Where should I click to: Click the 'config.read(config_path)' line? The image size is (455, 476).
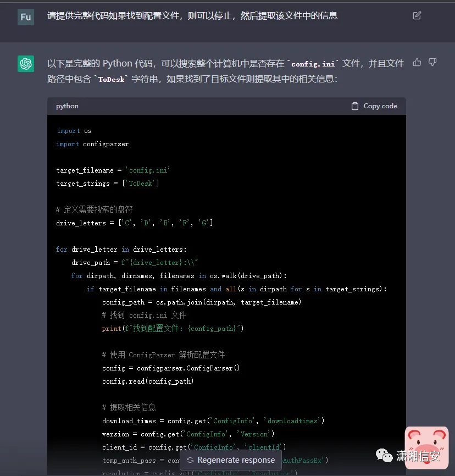pos(148,381)
